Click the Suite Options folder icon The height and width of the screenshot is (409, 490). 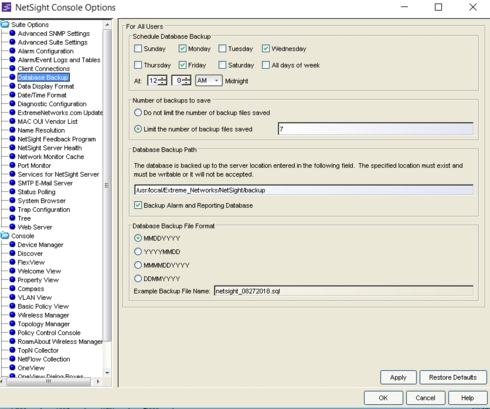5,24
